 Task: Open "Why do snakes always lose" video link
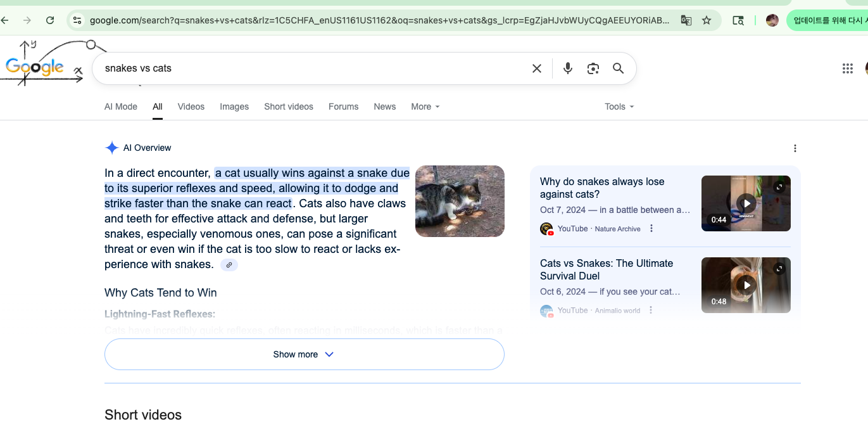[x=601, y=188]
